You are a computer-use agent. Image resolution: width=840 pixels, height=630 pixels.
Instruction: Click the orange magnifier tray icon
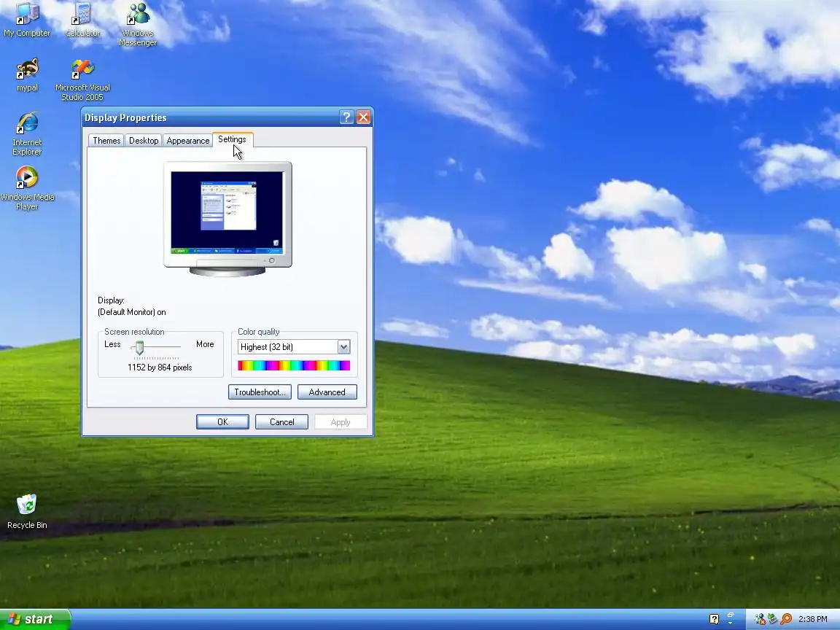[x=786, y=619]
